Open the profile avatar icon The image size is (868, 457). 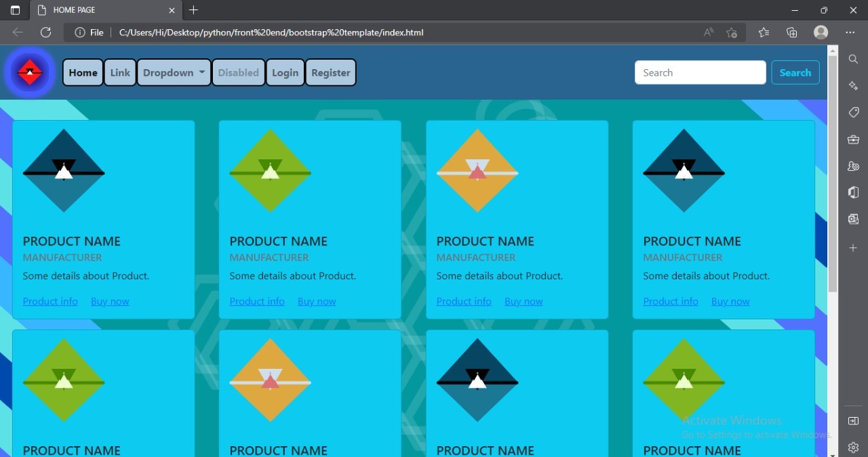(x=821, y=32)
